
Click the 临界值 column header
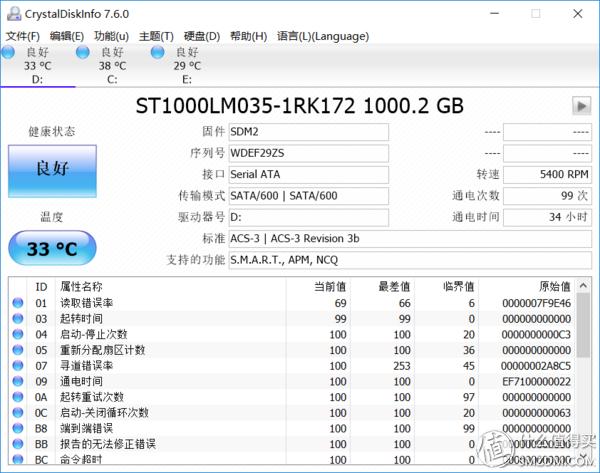(447, 287)
